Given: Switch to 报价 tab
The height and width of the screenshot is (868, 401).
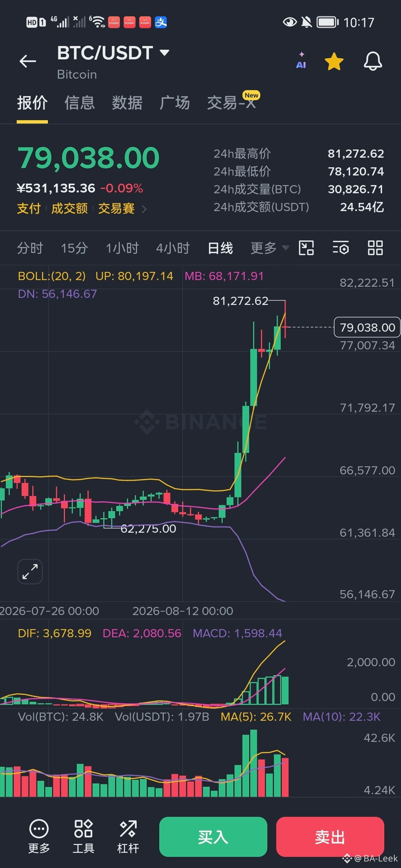Looking at the screenshot, I should tap(32, 103).
